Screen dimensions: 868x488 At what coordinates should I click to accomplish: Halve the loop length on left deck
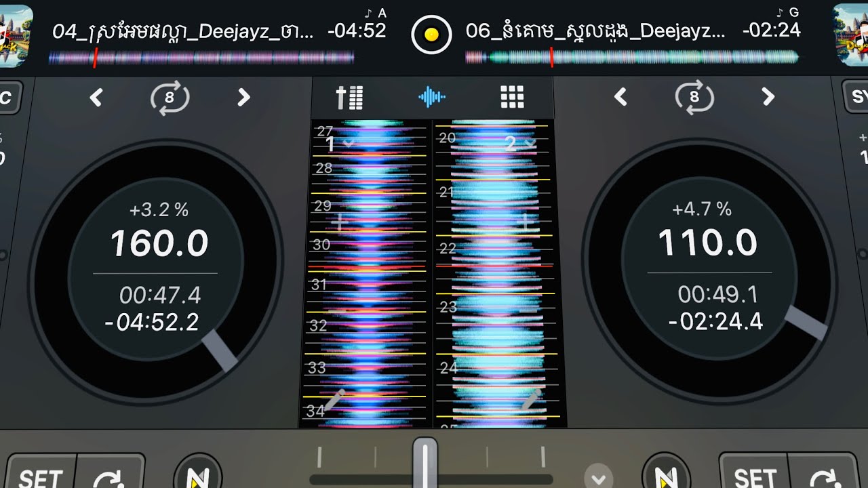(x=96, y=98)
